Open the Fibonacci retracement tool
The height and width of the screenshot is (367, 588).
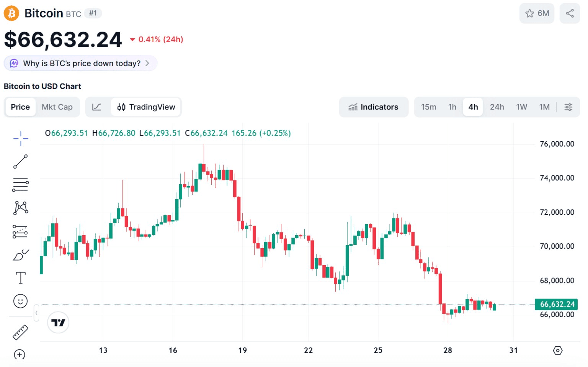tap(21, 185)
